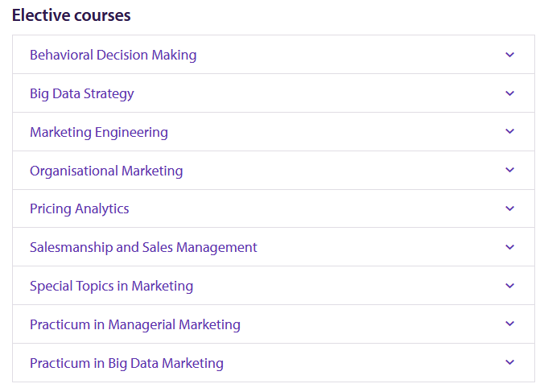Click the Practicum in Big Data Marketing title
544x392 pixels.
(126, 363)
